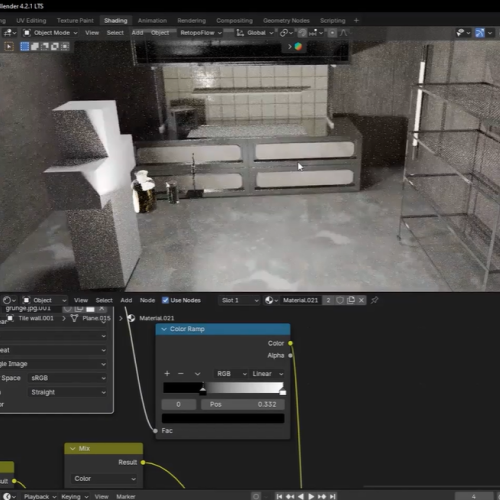This screenshot has width=500, height=500.
Task: Open proportional editing falloff curve
Action: (x=343, y=33)
